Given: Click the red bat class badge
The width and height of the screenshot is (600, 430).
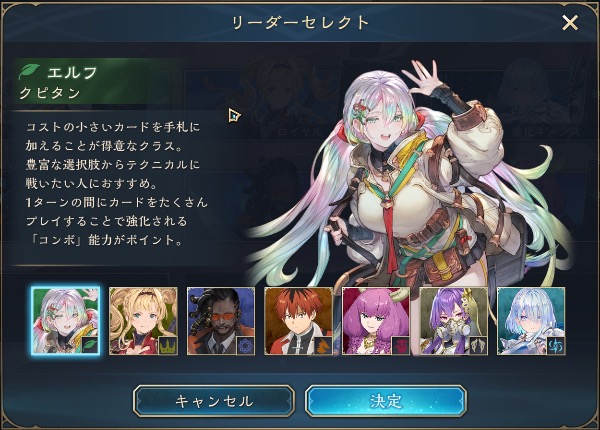Looking at the screenshot, I should click(x=401, y=346).
